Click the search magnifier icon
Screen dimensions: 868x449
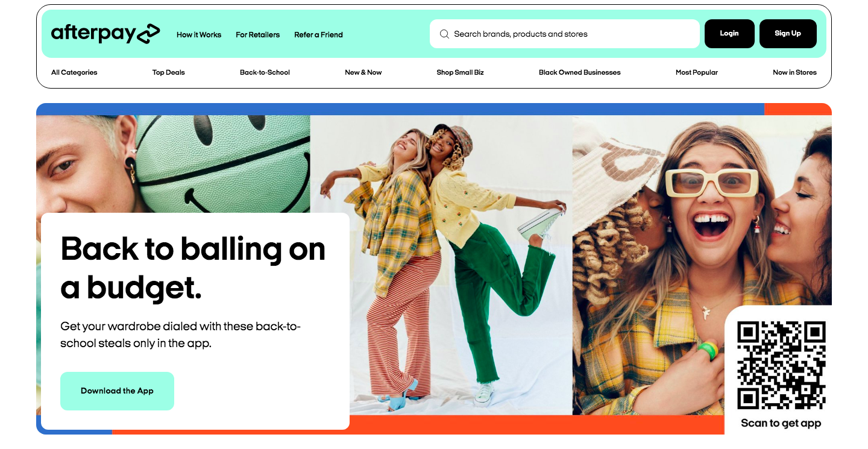[444, 34]
